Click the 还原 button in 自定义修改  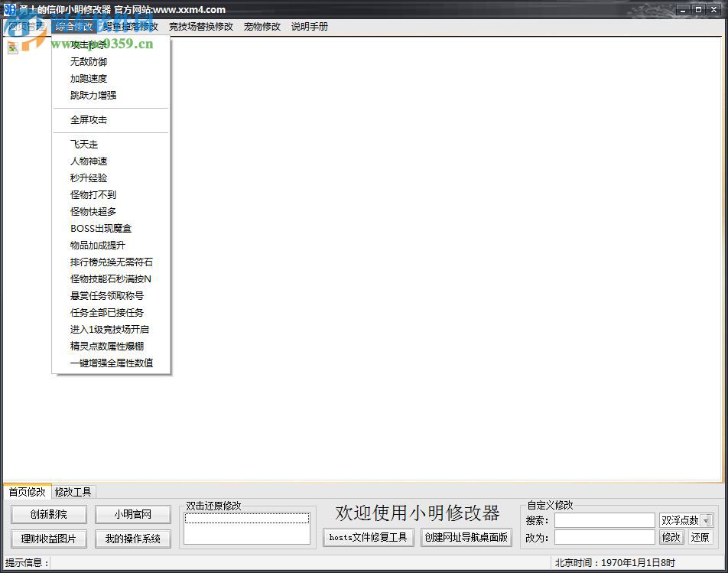pyautogui.click(x=700, y=537)
